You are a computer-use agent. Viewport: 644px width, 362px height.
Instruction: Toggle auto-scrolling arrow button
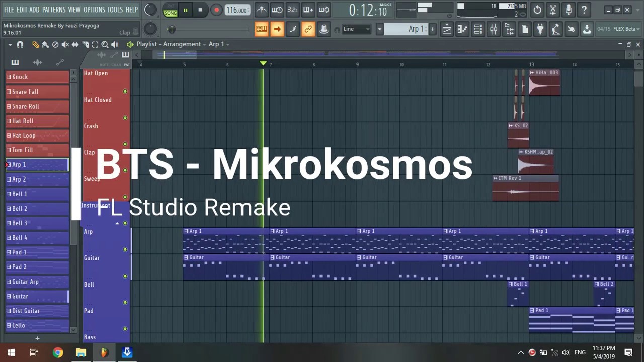click(277, 29)
